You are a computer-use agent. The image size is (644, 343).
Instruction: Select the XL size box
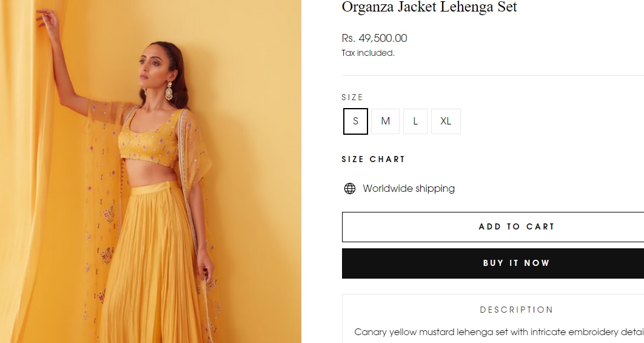click(x=446, y=121)
